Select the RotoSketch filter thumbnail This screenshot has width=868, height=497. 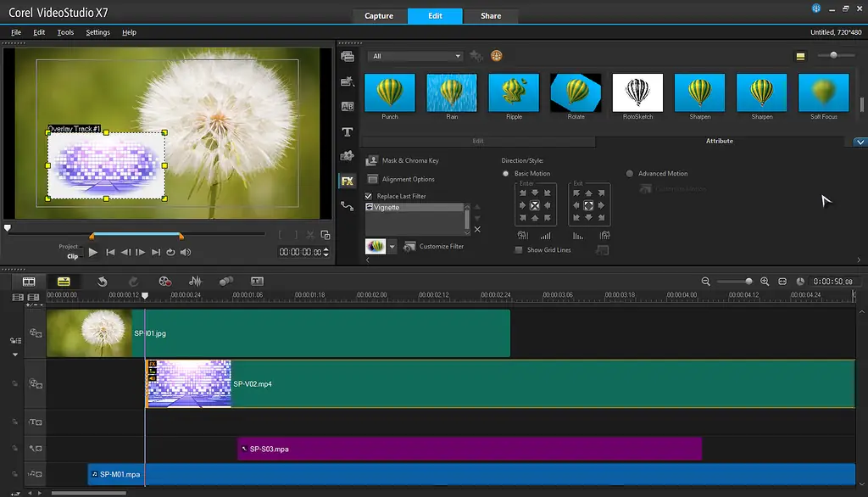pyautogui.click(x=637, y=92)
